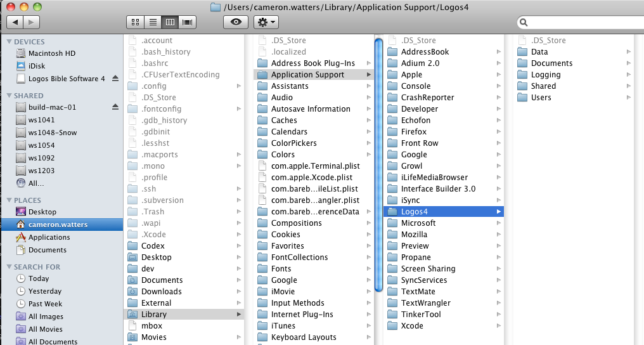The width and height of the screenshot is (644, 345).
Task: Switch to Cover Flow view mode
Action: 187,22
